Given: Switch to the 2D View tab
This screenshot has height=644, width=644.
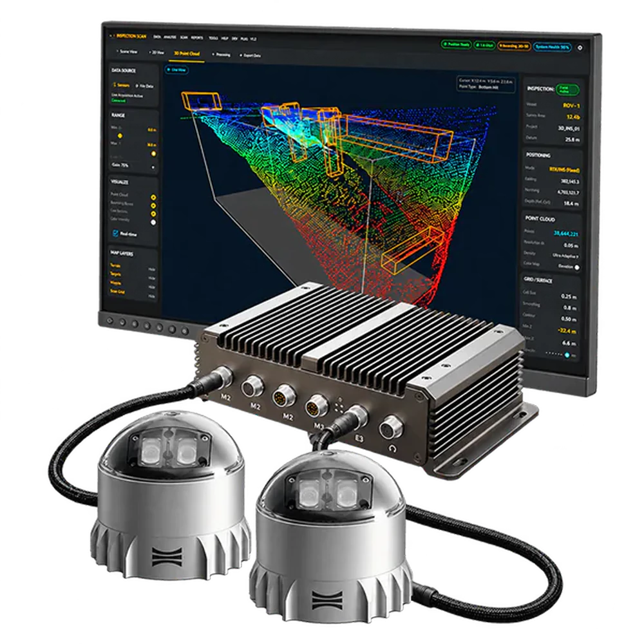Looking at the screenshot, I should tap(157, 53).
